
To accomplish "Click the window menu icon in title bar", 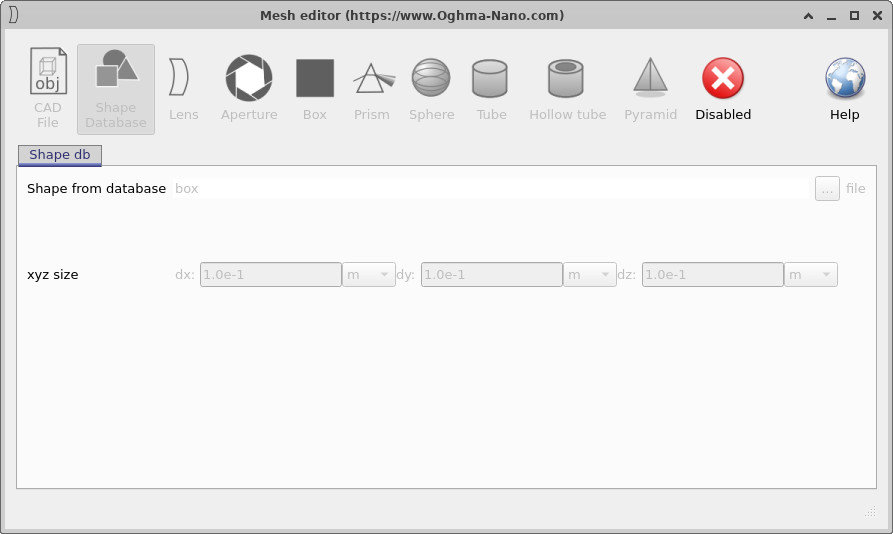I will [14, 15].
